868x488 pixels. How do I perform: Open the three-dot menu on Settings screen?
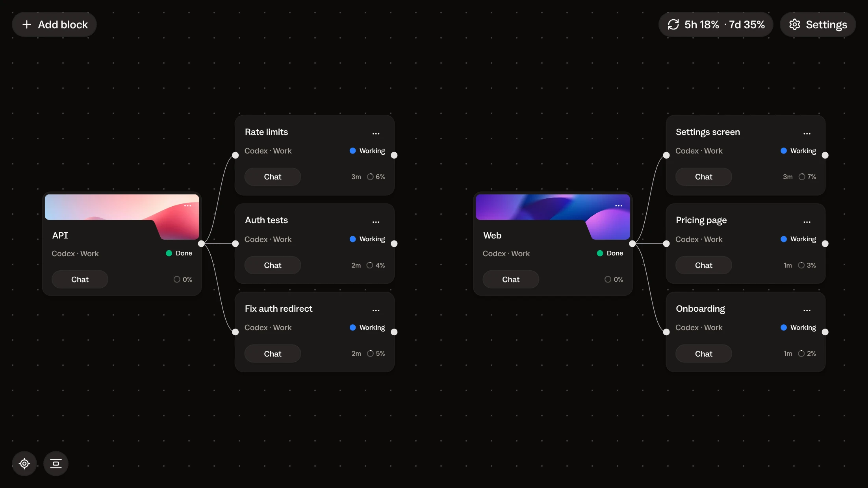pyautogui.click(x=807, y=133)
